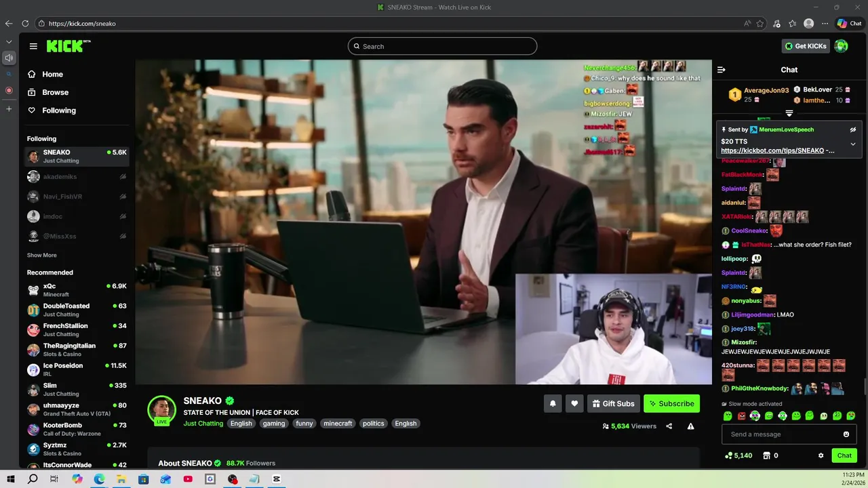Open browser favorites list
This screenshot has width=868, height=488.
792,23
